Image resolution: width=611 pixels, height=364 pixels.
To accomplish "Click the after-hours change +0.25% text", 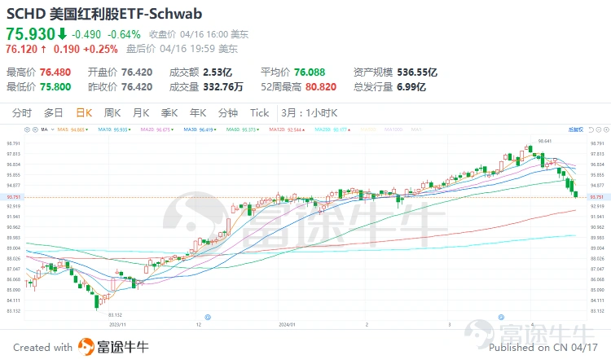I will click(x=100, y=49).
